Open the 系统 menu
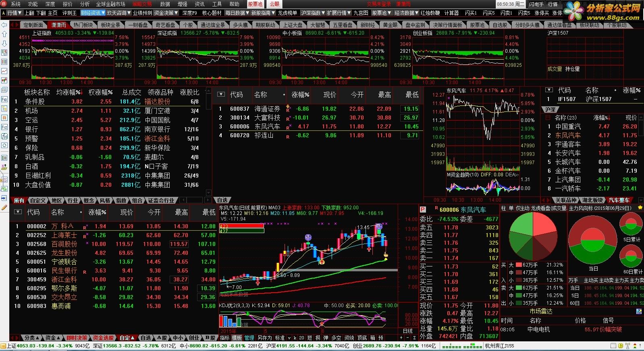 pyautogui.click(x=15, y=4)
